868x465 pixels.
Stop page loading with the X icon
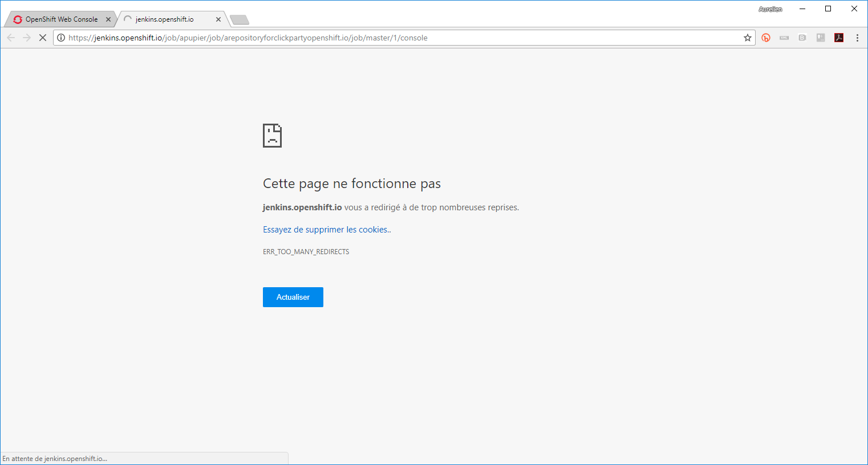click(x=43, y=38)
